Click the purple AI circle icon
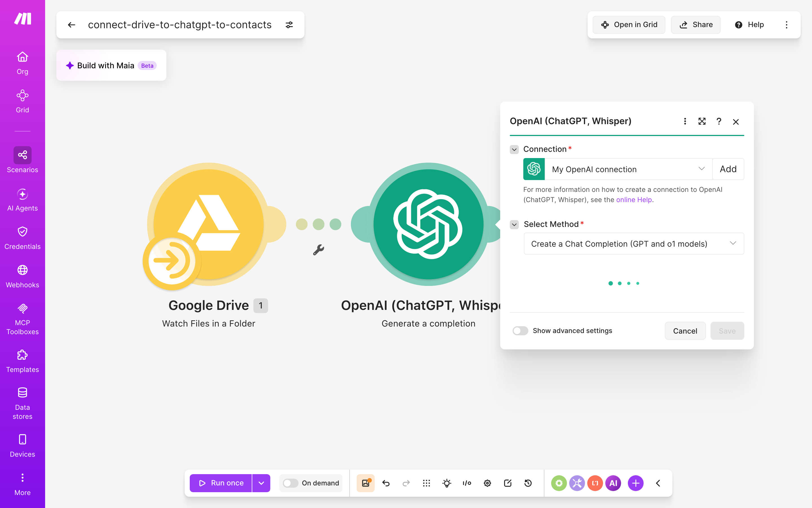 (613, 483)
